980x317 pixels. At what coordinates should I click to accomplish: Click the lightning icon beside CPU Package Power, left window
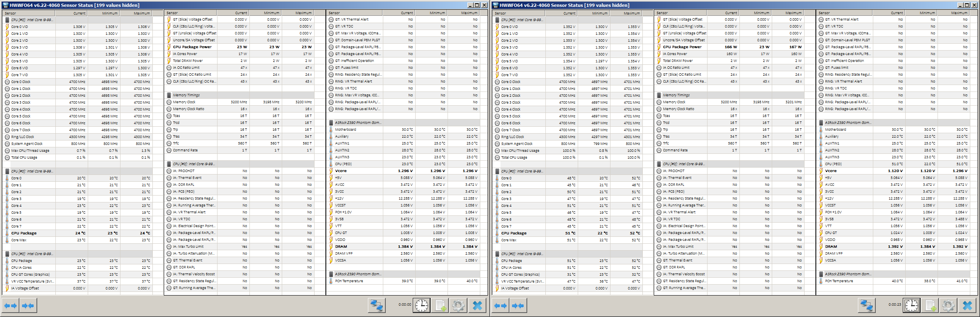pos(169,47)
